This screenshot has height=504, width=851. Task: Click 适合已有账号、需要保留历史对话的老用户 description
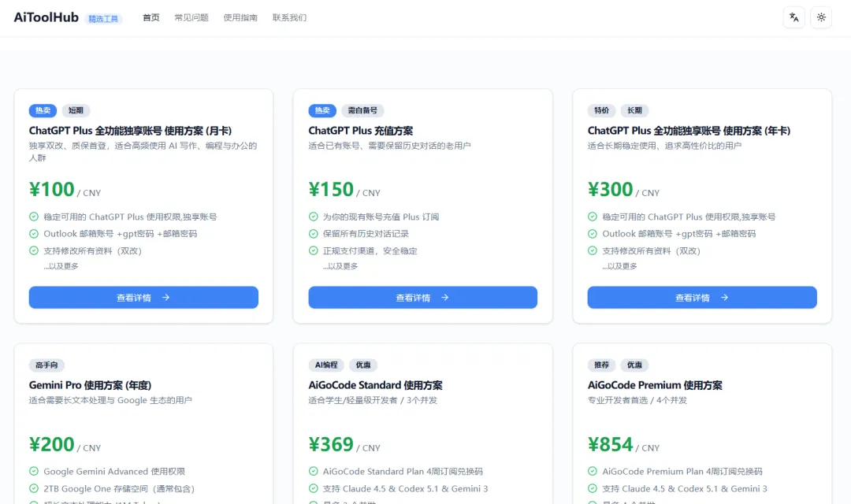[x=390, y=146]
